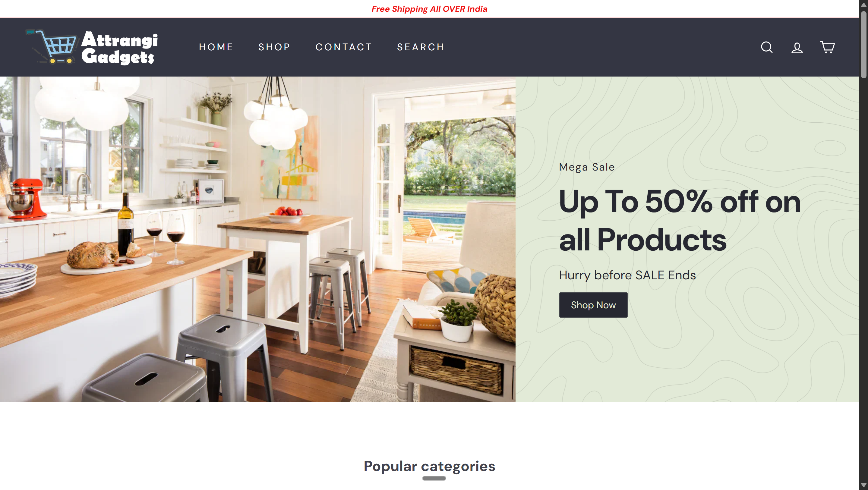Click the Attrangi Gadgets logo text
Image resolution: width=868 pixels, height=490 pixels.
pyautogui.click(x=120, y=48)
